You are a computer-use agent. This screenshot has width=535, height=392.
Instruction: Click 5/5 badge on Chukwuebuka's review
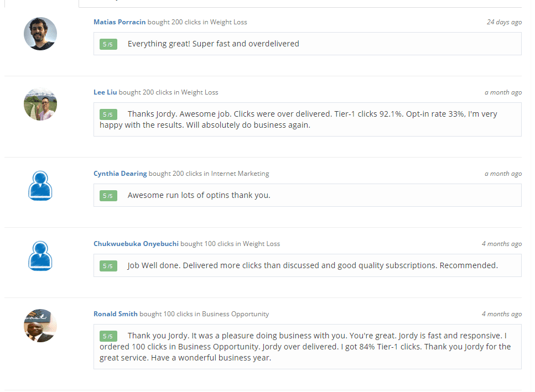[x=108, y=266]
